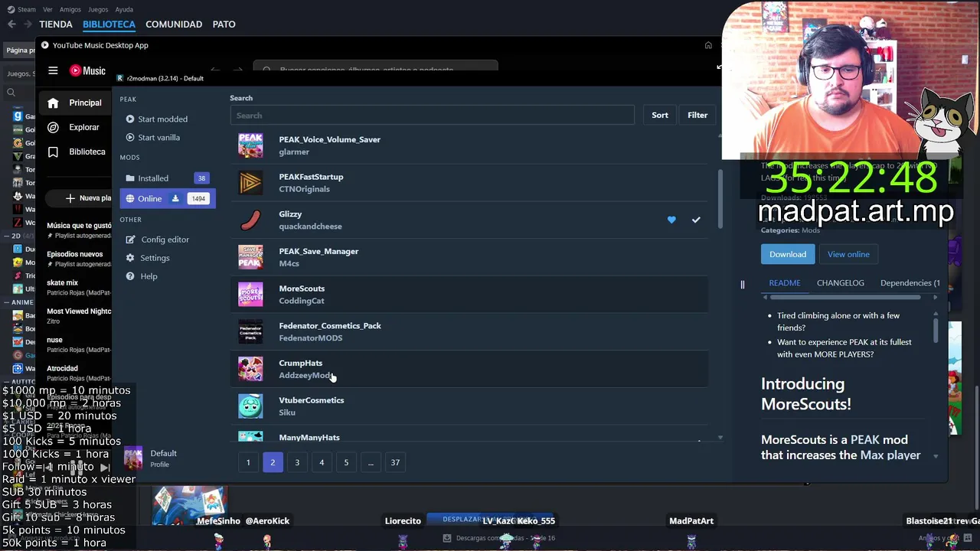Open TIENDA tab in Steam
Image resolution: width=980 pixels, height=551 pixels.
click(x=56, y=24)
